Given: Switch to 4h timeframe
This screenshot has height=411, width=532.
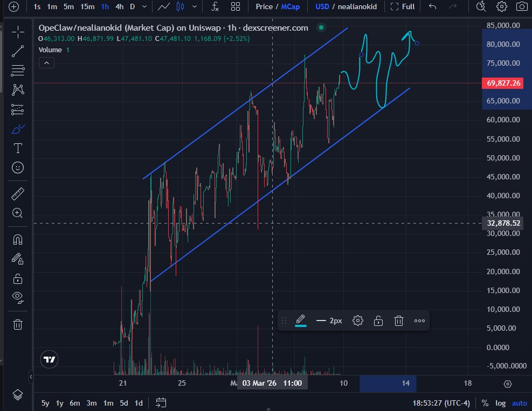Looking at the screenshot, I should coord(120,6).
